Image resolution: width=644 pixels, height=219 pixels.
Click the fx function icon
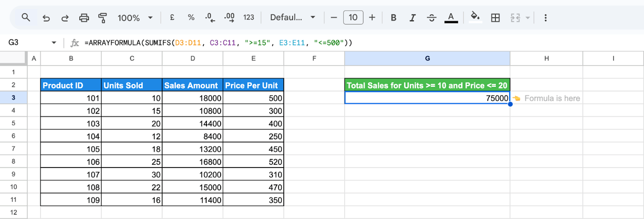coord(74,43)
